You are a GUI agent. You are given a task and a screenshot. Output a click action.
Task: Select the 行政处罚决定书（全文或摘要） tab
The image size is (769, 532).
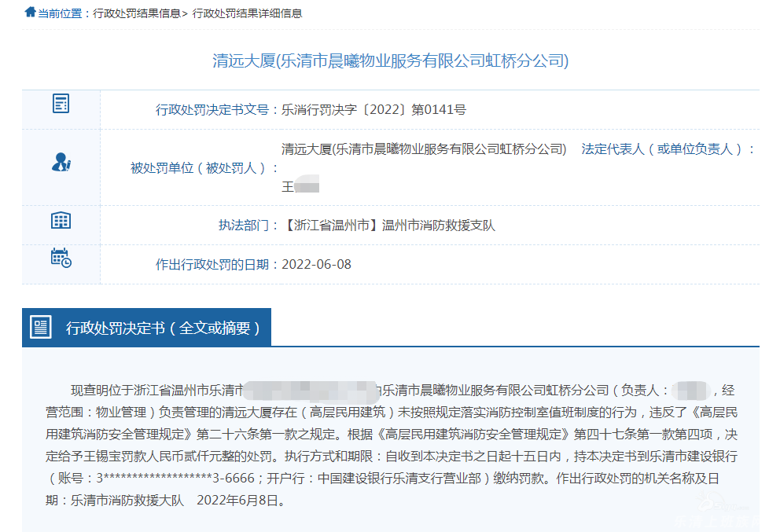pos(146,327)
